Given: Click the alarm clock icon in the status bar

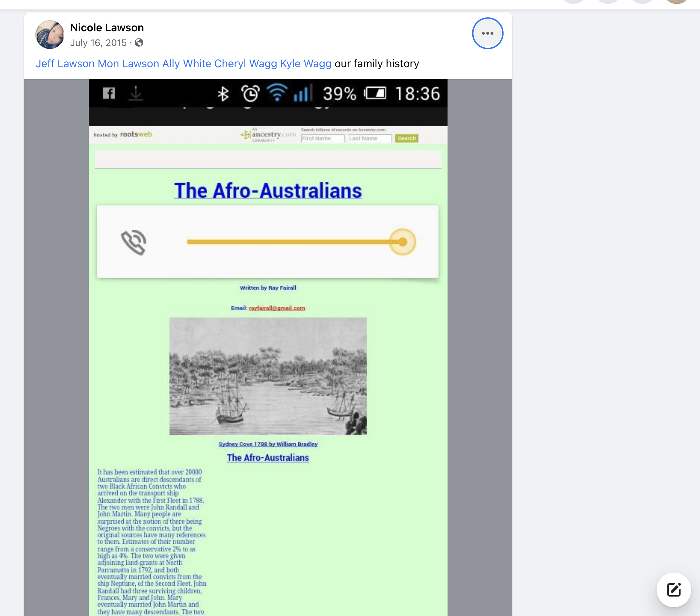Looking at the screenshot, I should click(x=250, y=94).
